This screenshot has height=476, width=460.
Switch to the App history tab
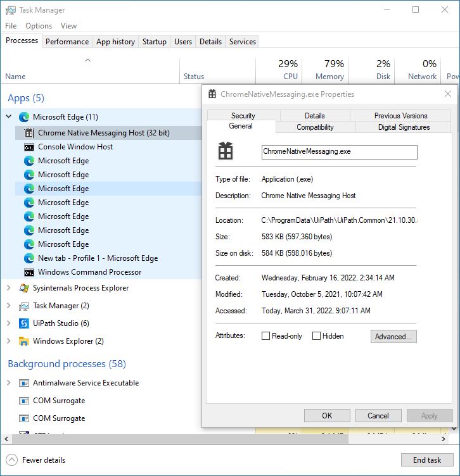click(115, 42)
